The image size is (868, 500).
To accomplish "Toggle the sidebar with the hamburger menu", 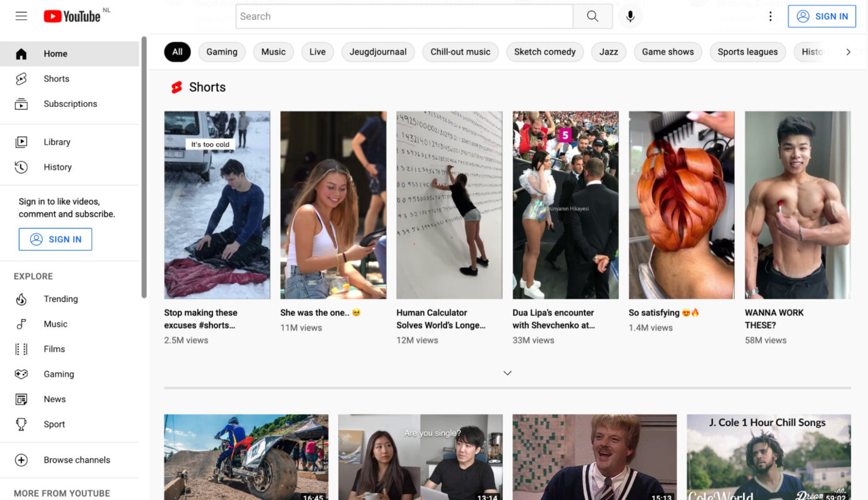I will (21, 16).
